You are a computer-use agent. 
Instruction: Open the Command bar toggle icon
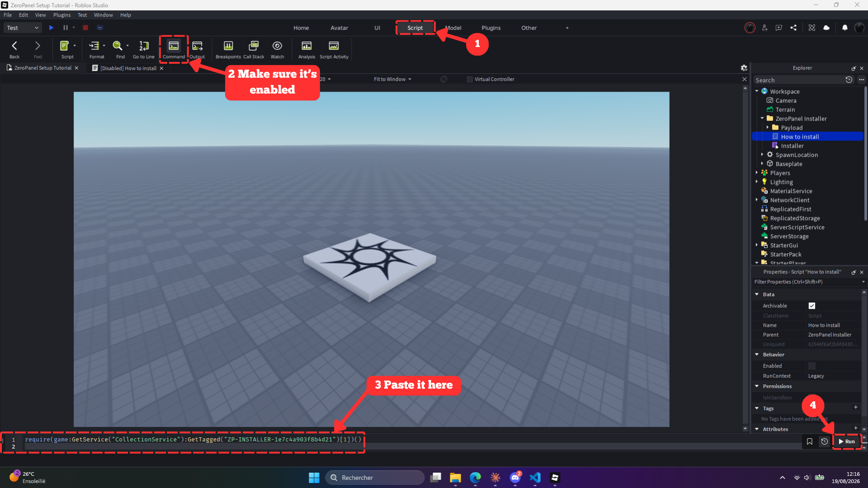click(x=174, y=46)
